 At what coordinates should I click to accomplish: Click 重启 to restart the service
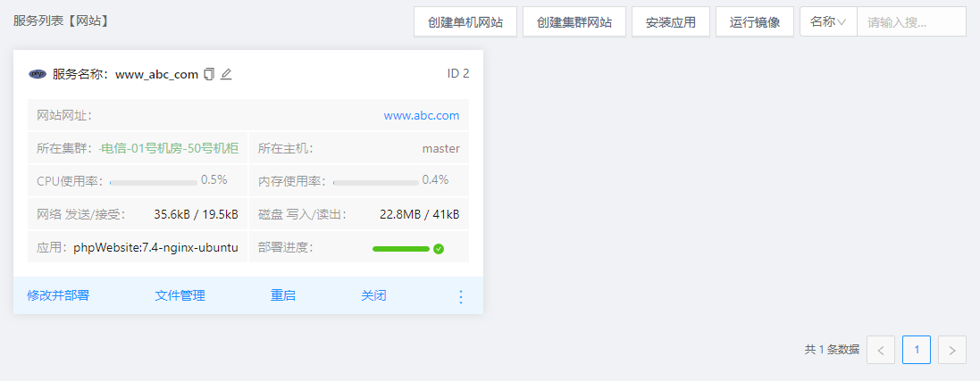283,295
